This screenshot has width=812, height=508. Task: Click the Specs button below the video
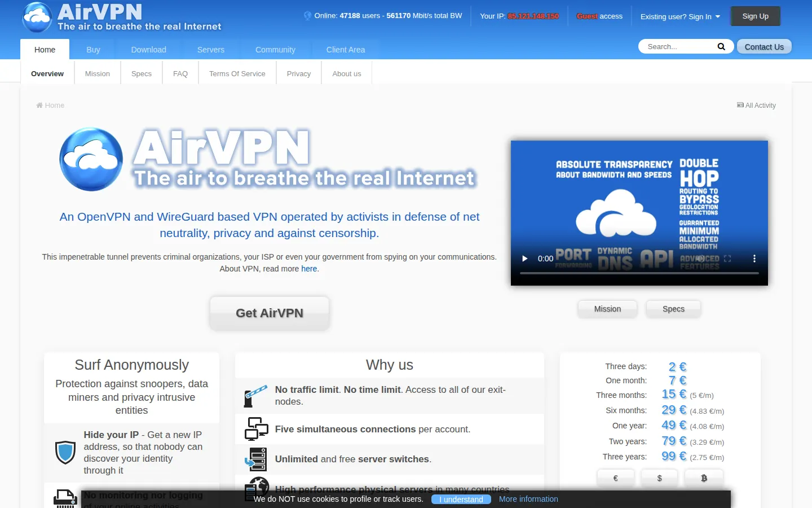point(673,309)
